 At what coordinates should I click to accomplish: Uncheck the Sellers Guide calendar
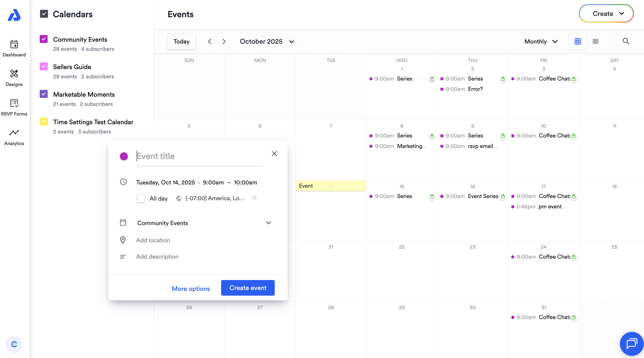[44, 67]
